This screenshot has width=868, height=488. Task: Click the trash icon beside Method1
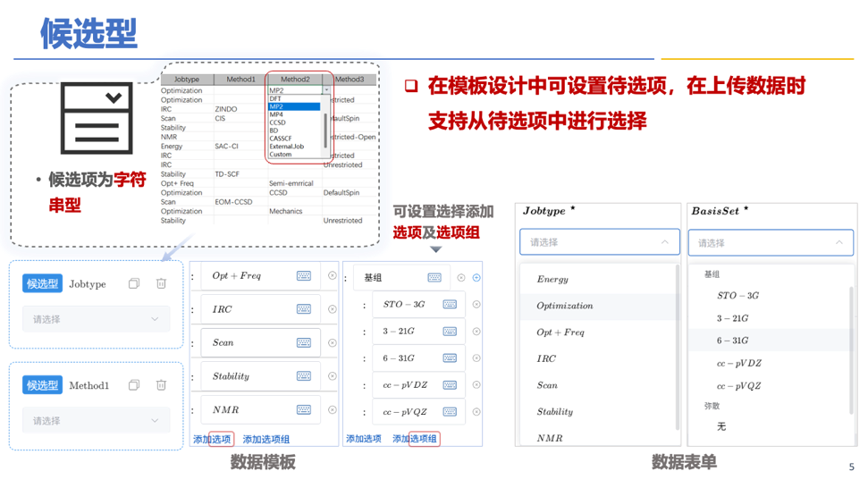161,385
